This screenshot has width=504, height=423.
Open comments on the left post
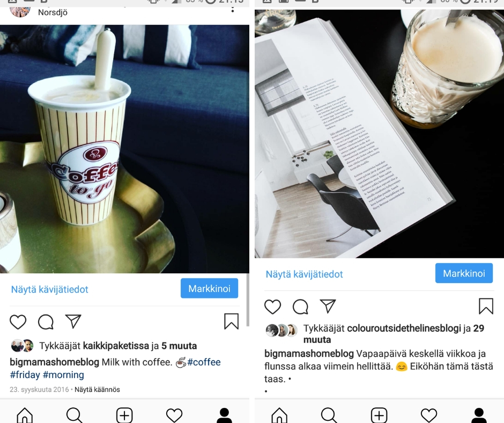46,322
